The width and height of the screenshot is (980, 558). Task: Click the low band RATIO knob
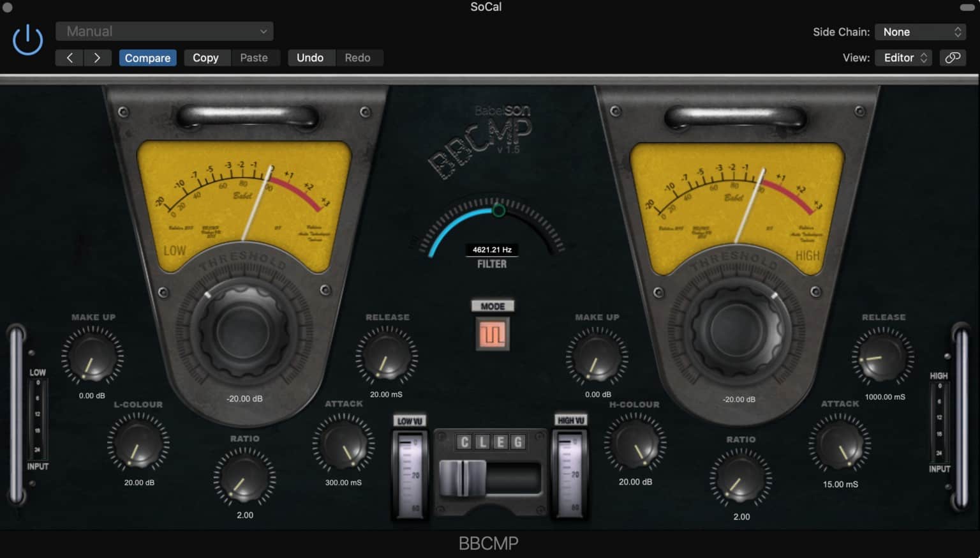244,478
